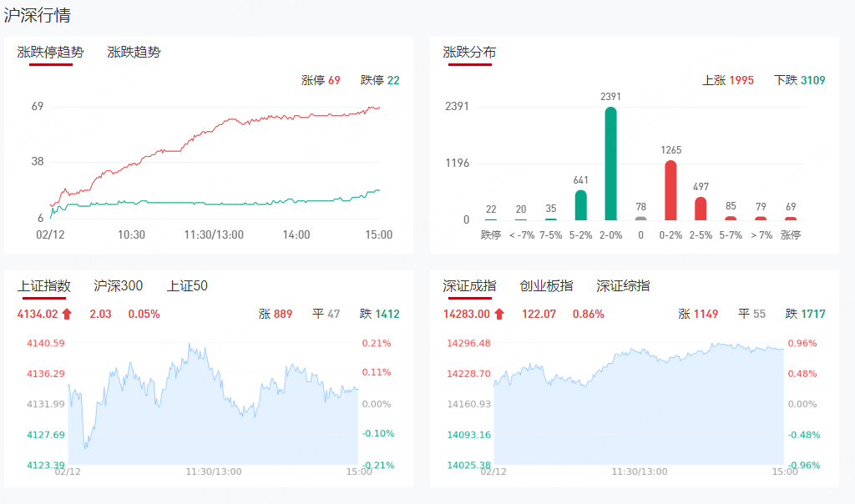Select the 涨跌停趋势 tab
The image size is (855, 504).
[51, 52]
